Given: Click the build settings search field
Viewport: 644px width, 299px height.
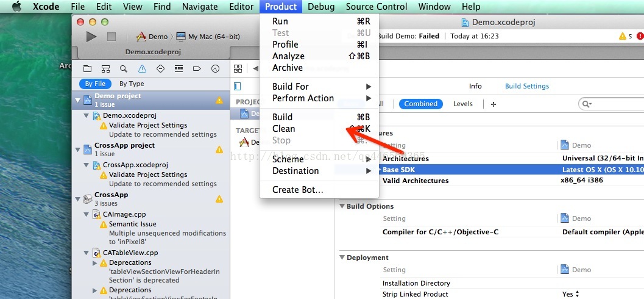Looking at the screenshot, I should point(612,104).
